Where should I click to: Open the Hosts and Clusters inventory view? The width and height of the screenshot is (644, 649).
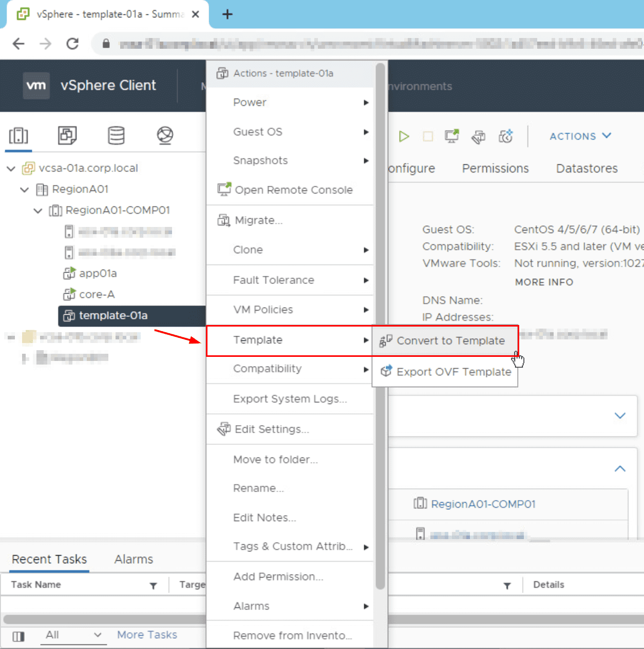tap(18, 136)
